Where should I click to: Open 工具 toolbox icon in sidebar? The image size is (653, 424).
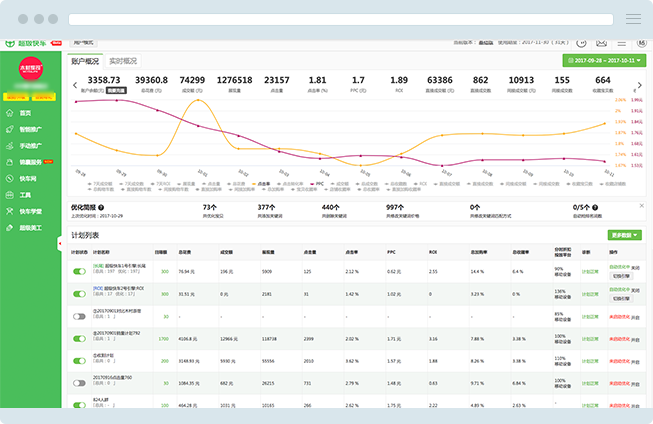tap(9, 194)
